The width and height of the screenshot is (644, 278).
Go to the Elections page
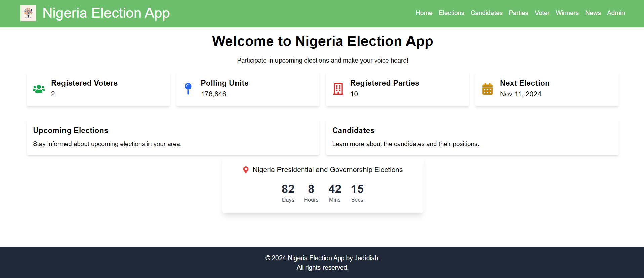(x=452, y=13)
